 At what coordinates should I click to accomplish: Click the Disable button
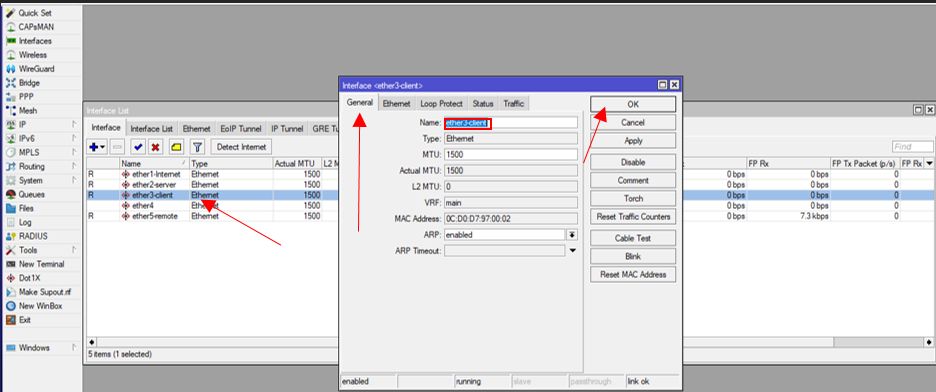pos(633,162)
